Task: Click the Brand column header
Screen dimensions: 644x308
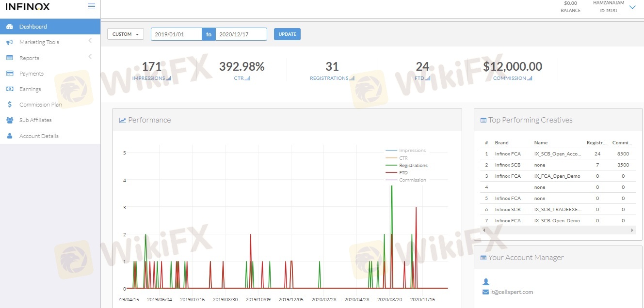Action: 502,143
